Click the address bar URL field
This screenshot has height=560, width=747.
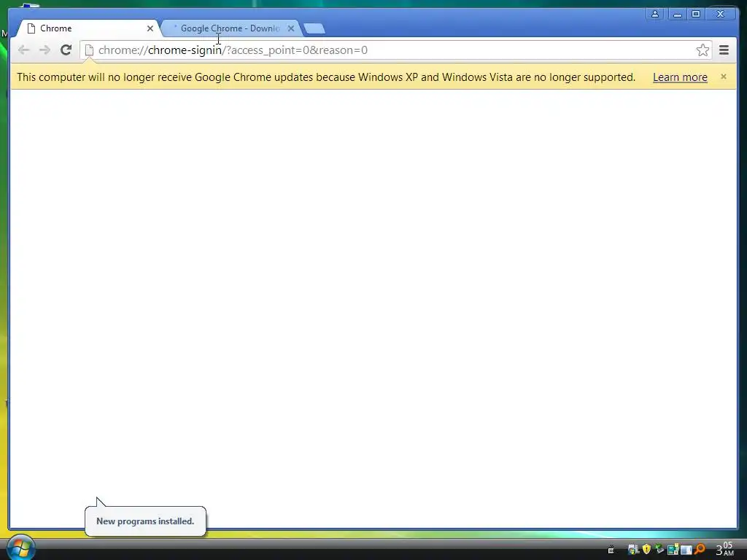(395, 50)
